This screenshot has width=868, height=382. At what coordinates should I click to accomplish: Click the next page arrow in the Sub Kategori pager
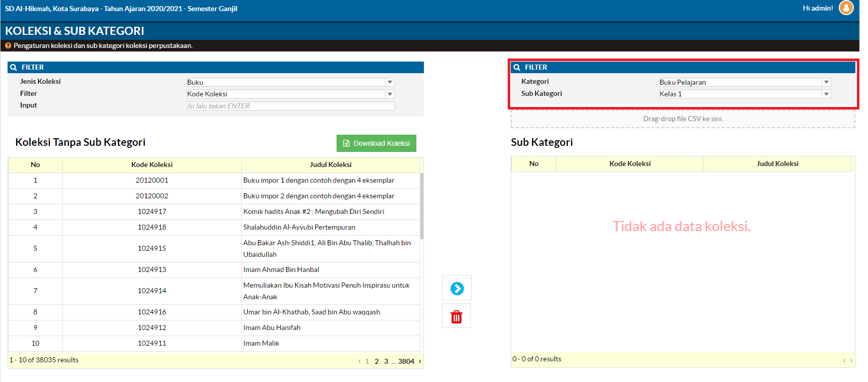coord(851,360)
